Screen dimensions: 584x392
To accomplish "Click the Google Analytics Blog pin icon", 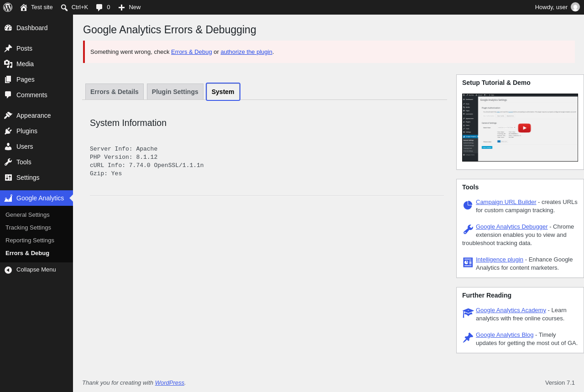I will point(468,338).
